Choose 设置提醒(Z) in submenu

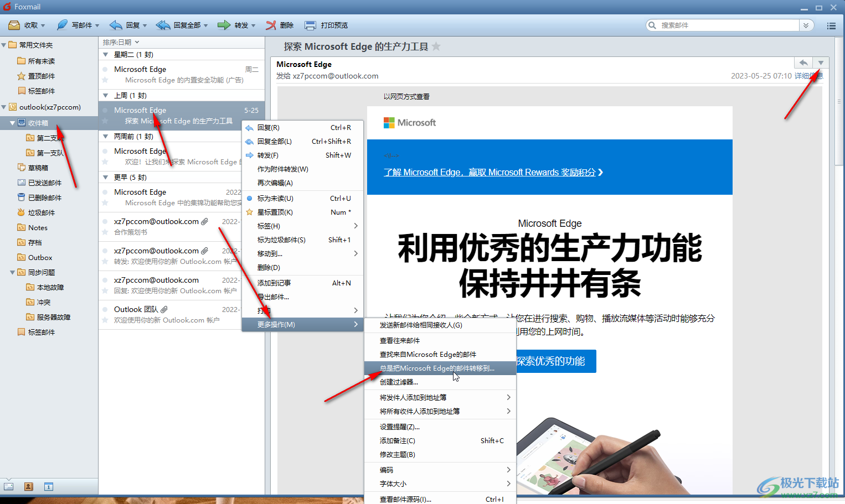click(440, 427)
